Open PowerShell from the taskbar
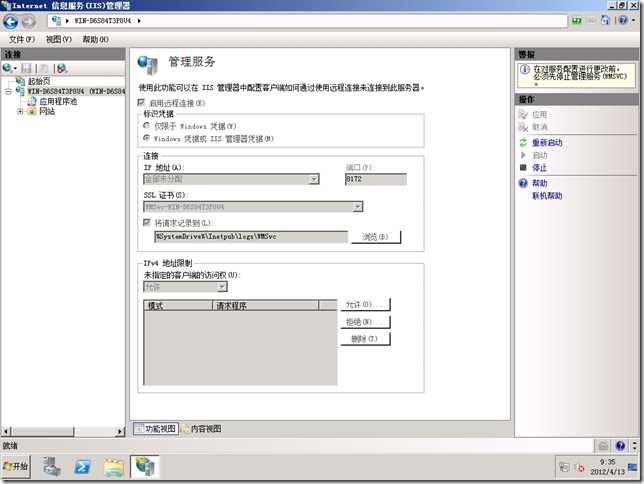 [82, 467]
